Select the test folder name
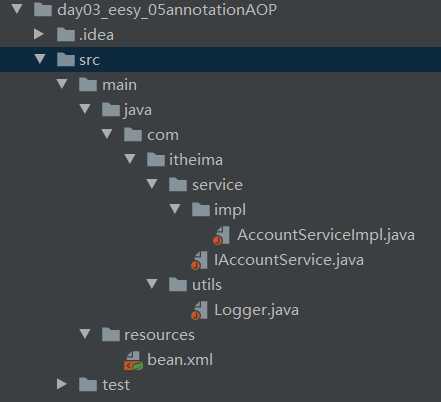This screenshot has width=441, height=402. 116,385
